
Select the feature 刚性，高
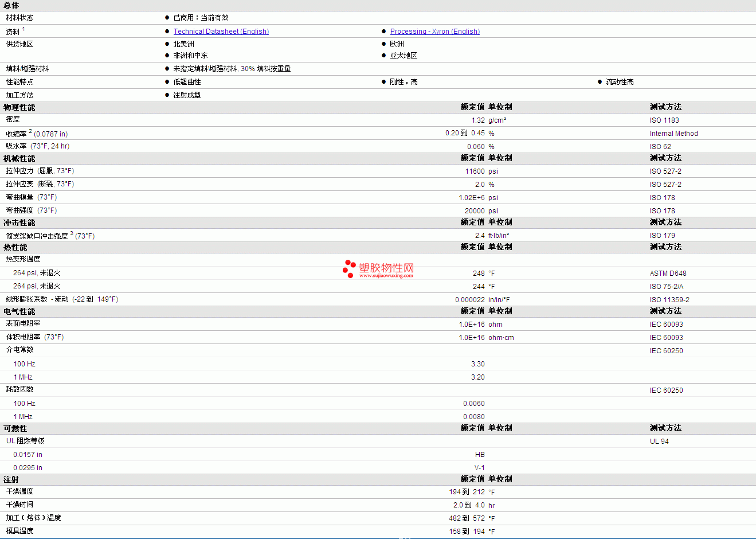(404, 82)
